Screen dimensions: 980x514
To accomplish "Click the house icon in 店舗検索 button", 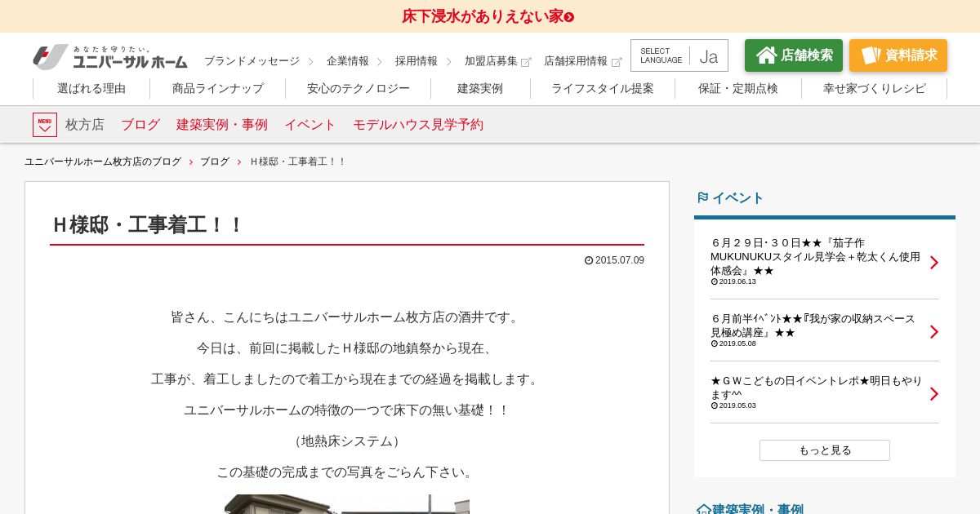I will 766,55.
